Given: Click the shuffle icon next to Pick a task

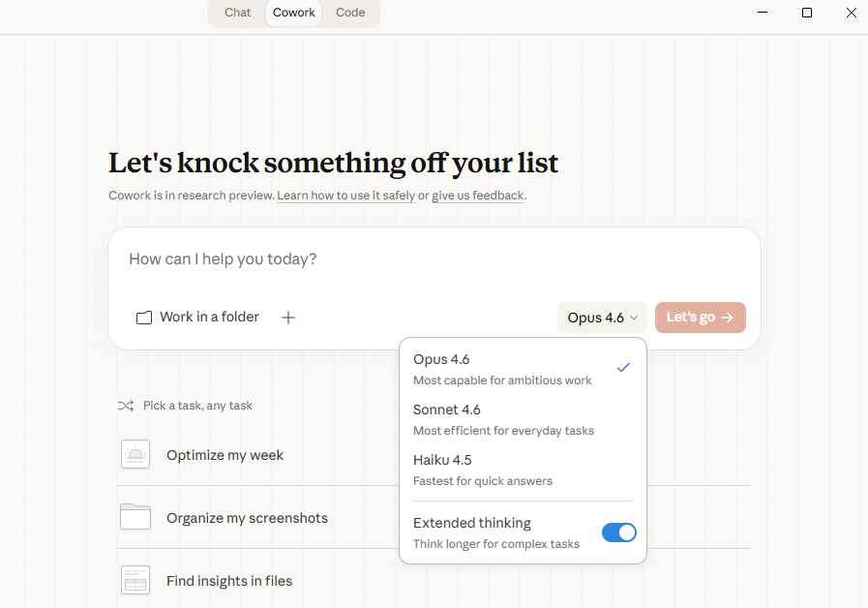Looking at the screenshot, I should tap(126, 406).
